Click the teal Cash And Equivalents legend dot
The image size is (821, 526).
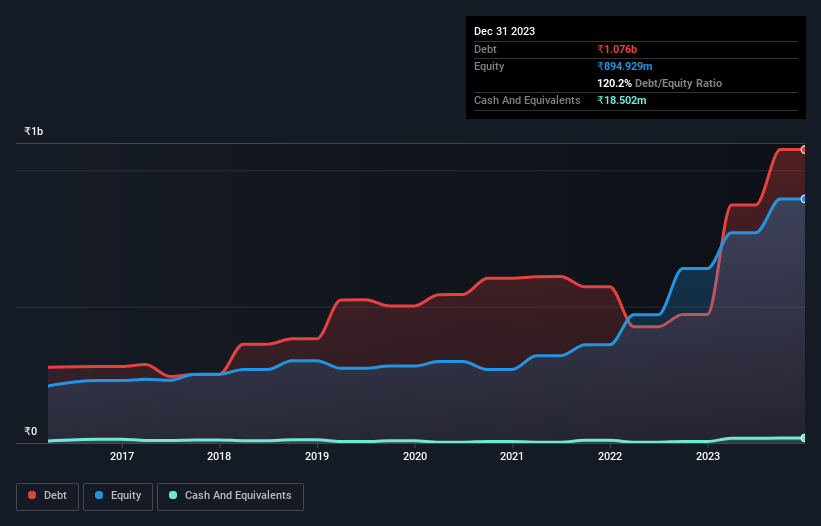click(x=173, y=495)
